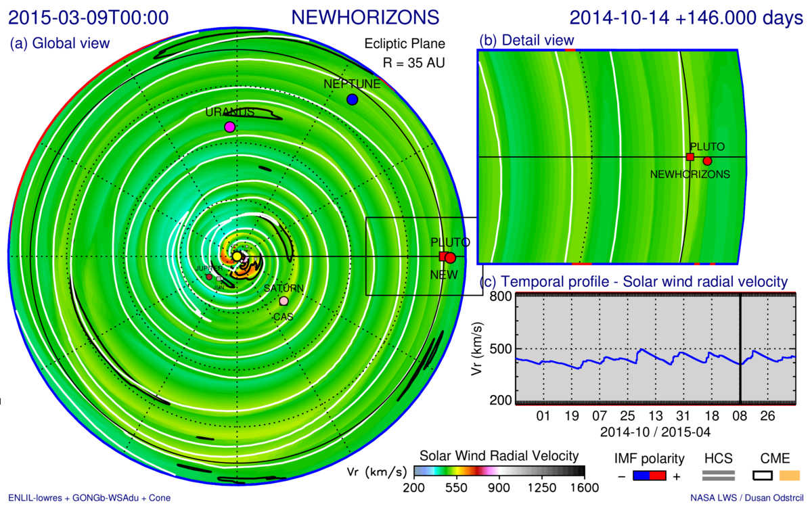812x506 pixels.
Task: Click the 550 value on color bar
Action: click(456, 488)
